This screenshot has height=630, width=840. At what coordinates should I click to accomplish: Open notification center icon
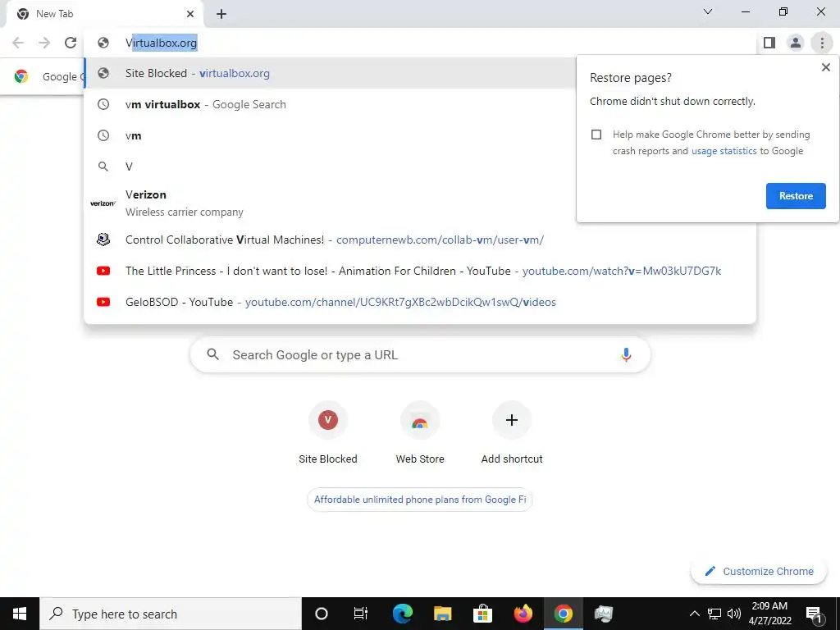pyautogui.click(x=814, y=614)
